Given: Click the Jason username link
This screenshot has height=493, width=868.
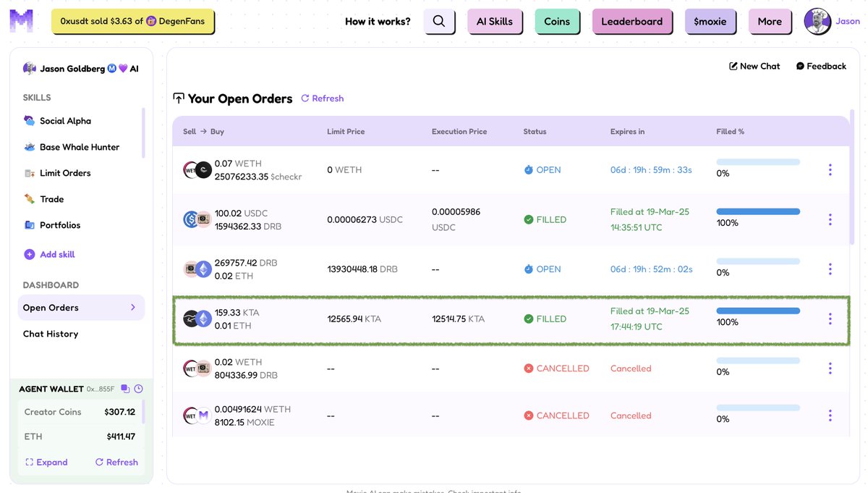Looking at the screenshot, I should (x=848, y=22).
